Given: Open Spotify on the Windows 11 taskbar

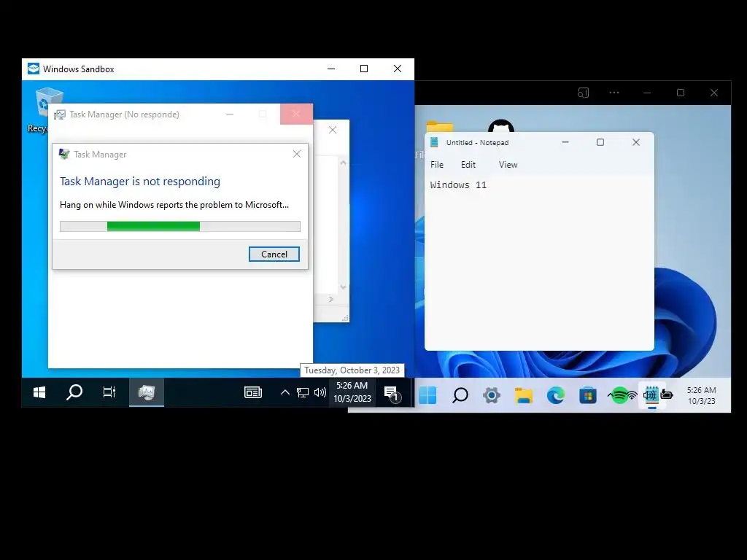Looking at the screenshot, I should 619,395.
